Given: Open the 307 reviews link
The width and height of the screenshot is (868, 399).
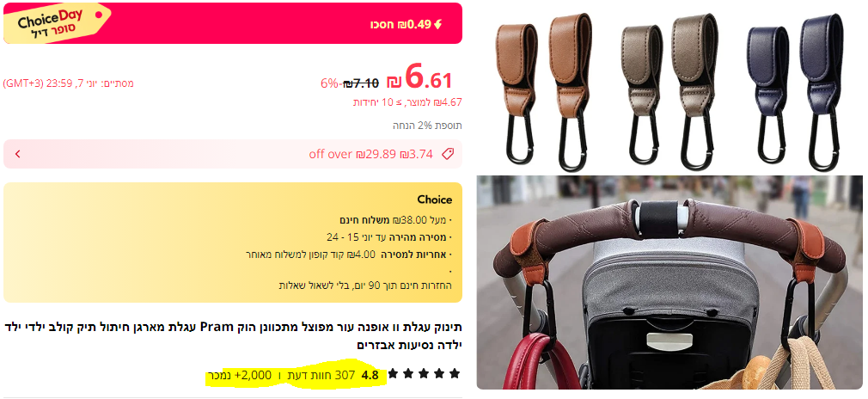Looking at the screenshot, I should click(317, 375).
